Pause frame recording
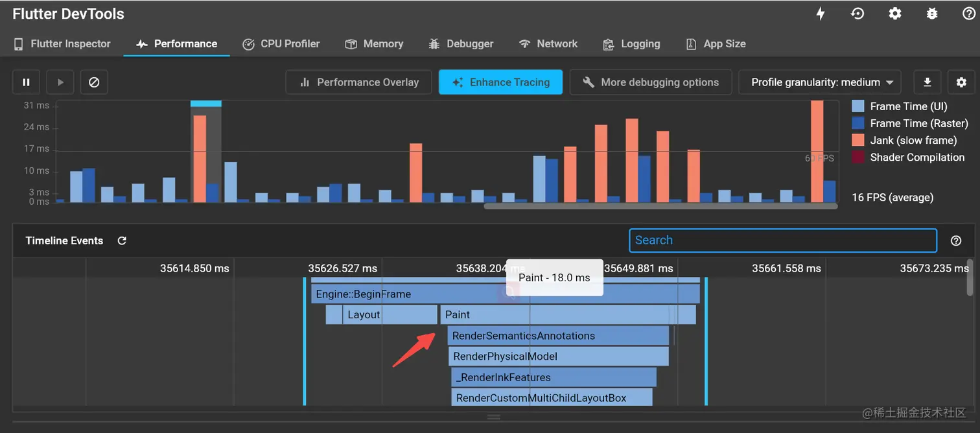Image resolution: width=980 pixels, height=433 pixels. tap(27, 82)
